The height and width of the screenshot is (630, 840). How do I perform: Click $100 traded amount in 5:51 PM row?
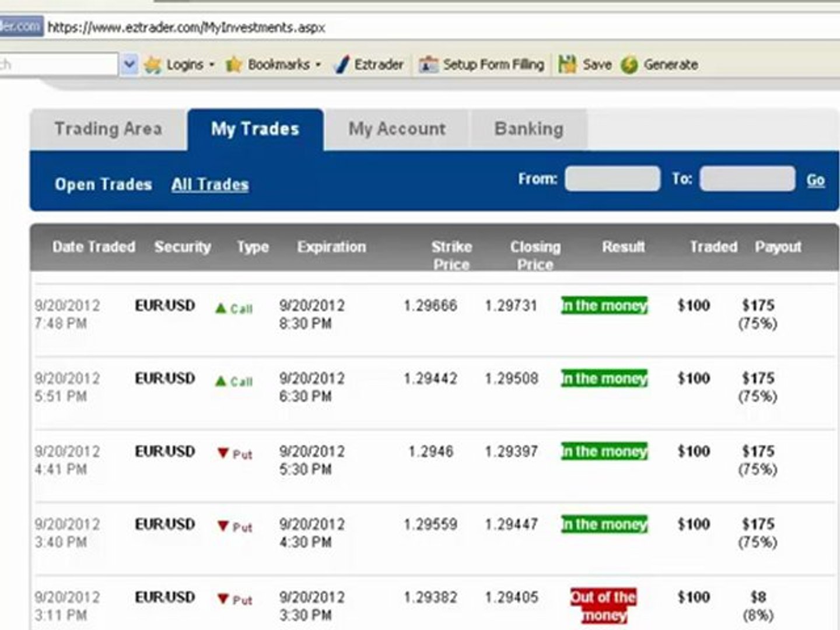(694, 379)
